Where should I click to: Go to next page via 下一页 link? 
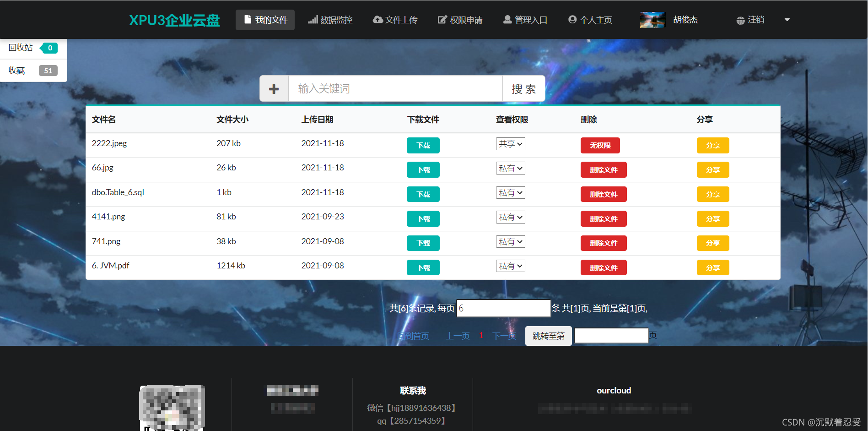click(x=504, y=335)
